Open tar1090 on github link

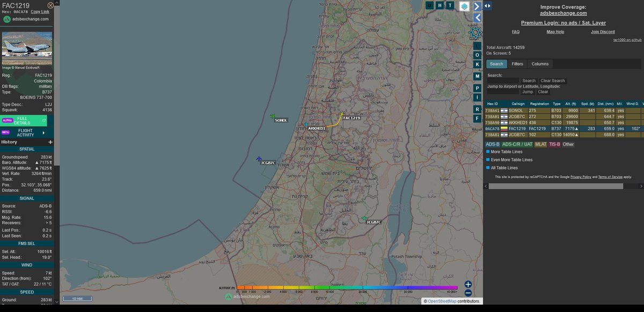pyautogui.click(x=627, y=40)
